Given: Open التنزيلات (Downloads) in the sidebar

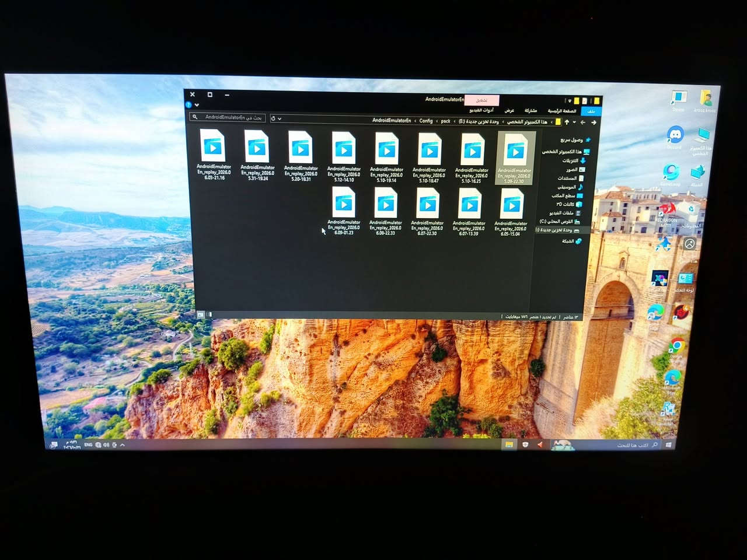Looking at the screenshot, I should tap(574, 160).
